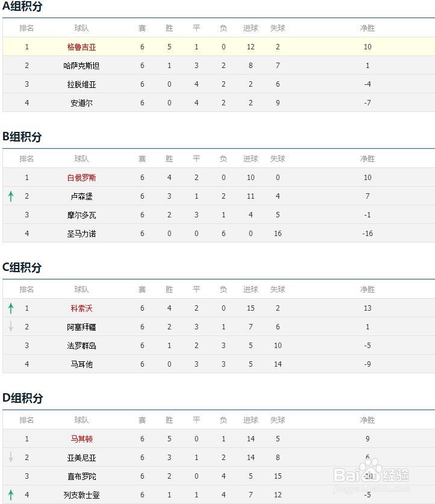Click the 法罗群岛 team name
The width and height of the screenshot is (435, 504).
pos(81,346)
